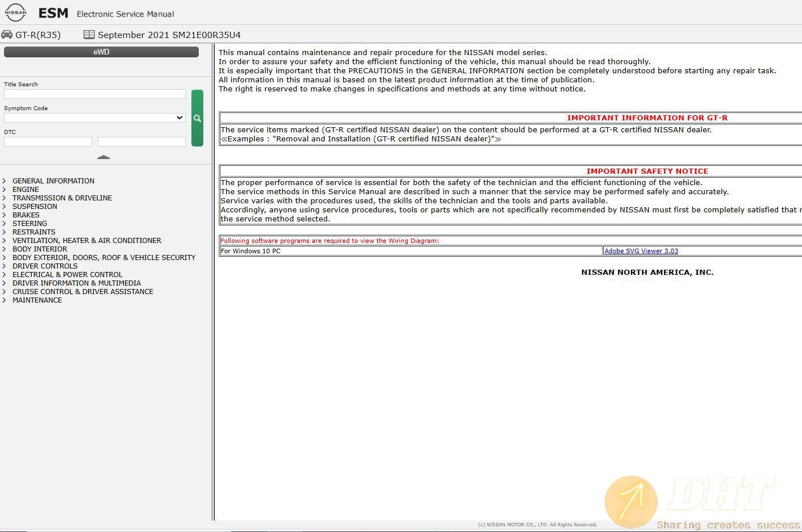The image size is (802, 532).
Task: Open ELECTRICAL & POWER CONTROL section
Action: (68, 275)
